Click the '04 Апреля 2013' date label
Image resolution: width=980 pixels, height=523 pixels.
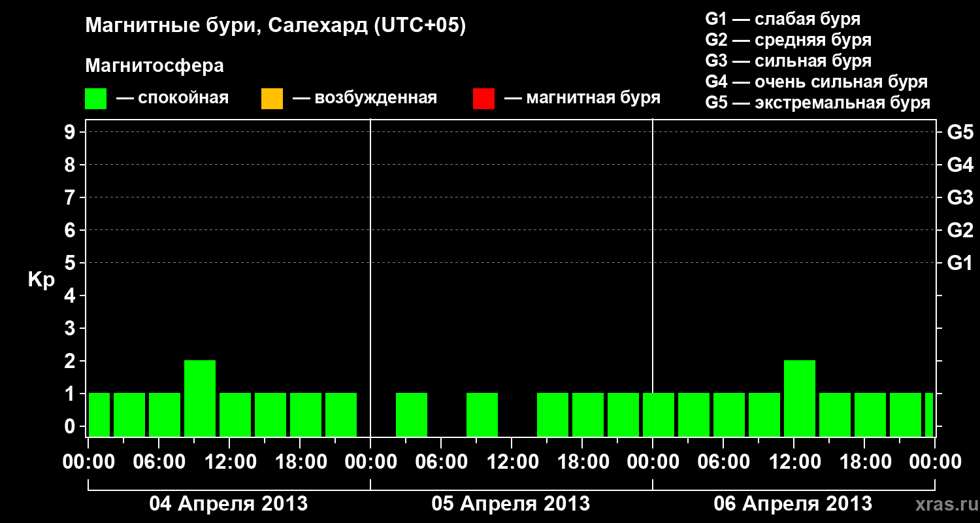pyautogui.click(x=229, y=504)
